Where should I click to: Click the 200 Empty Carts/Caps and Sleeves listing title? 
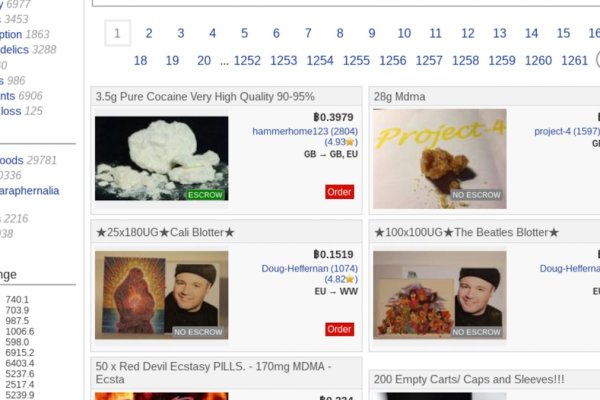click(x=469, y=379)
